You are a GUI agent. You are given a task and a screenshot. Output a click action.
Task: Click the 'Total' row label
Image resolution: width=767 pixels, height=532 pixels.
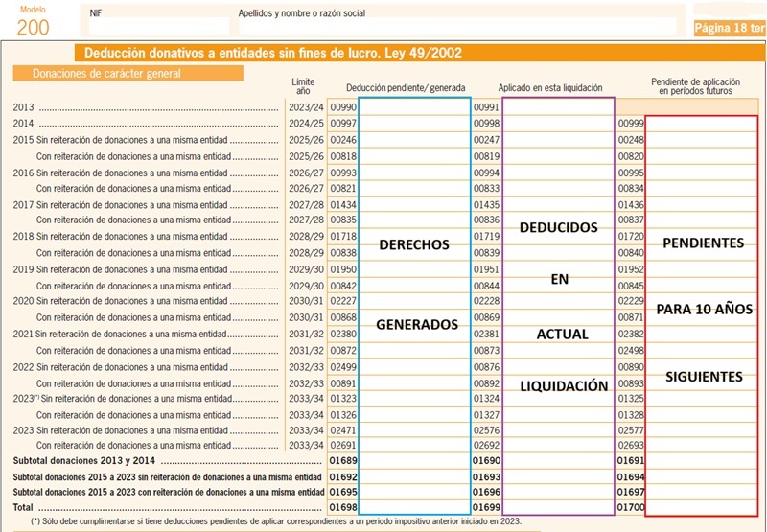pyautogui.click(x=23, y=507)
